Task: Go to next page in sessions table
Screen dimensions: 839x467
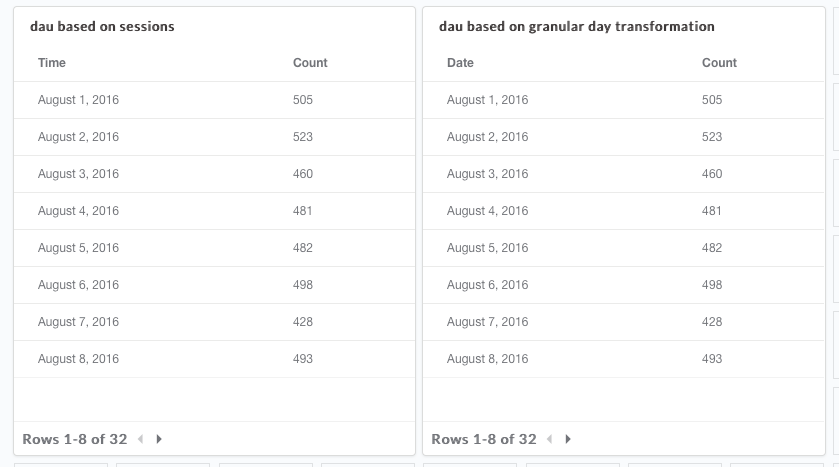Action: point(159,439)
